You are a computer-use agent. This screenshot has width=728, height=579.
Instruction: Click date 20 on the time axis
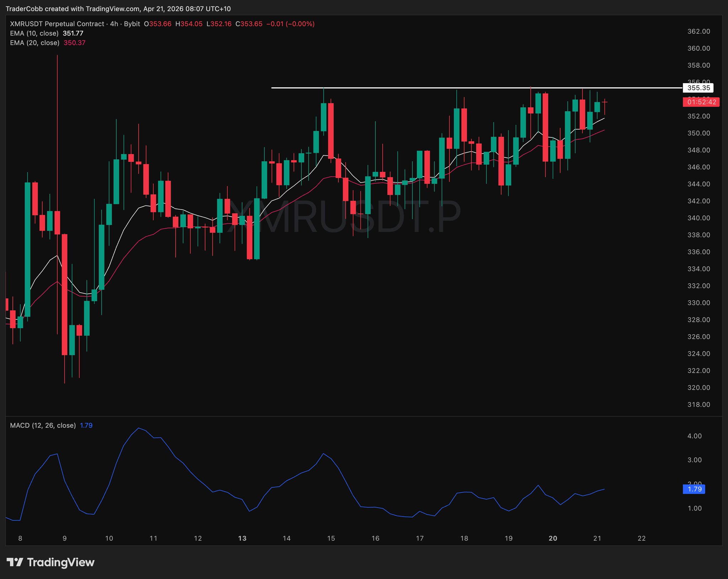[x=553, y=538]
